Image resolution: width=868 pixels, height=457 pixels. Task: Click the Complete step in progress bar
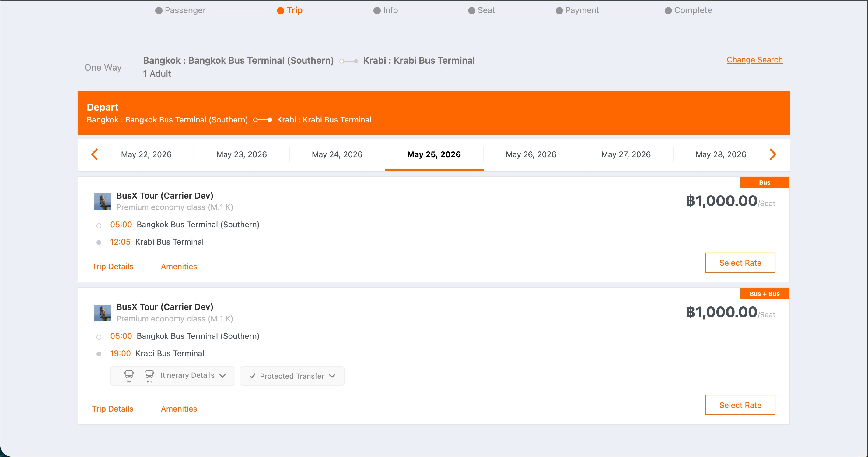[x=688, y=10]
